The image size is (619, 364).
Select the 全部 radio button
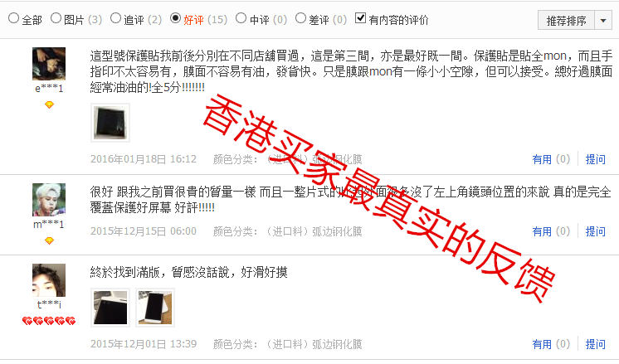tap(13, 17)
